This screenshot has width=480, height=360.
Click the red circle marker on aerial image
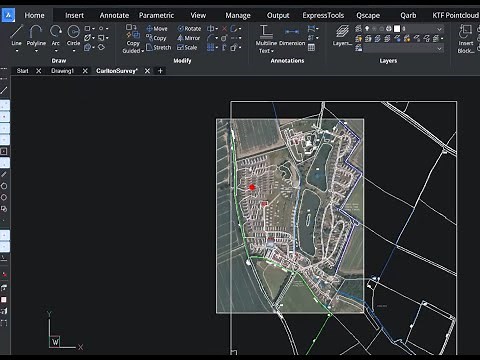tap(252, 187)
